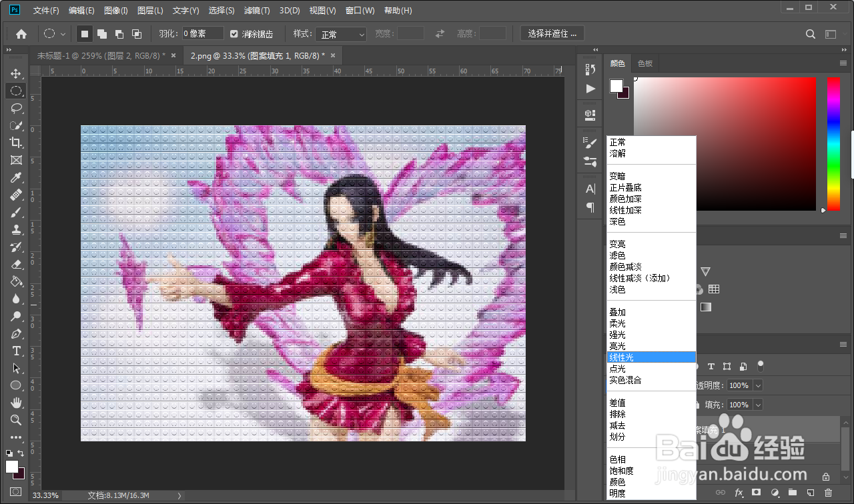Select the Frame tool

(x=16, y=160)
